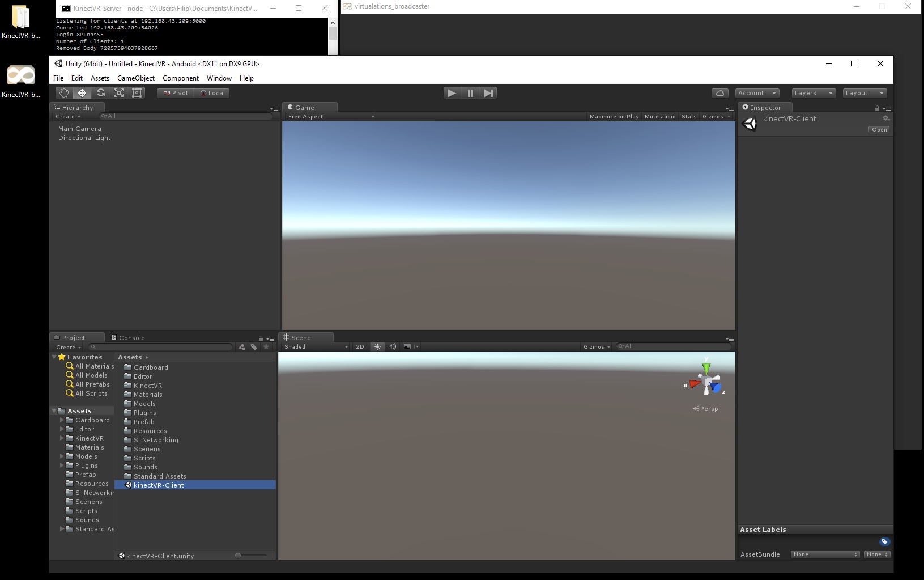Open Cloud services via cloud icon

click(719, 93)
